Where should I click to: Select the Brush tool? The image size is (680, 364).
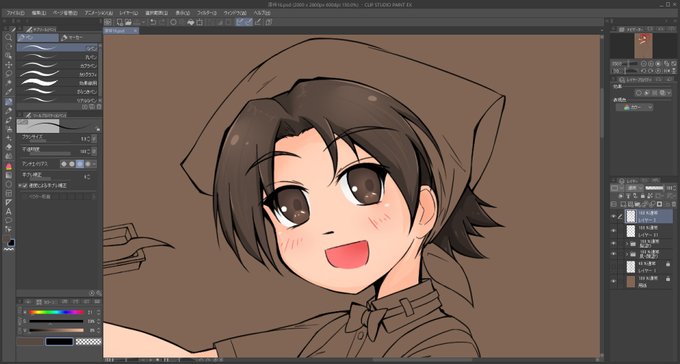(8, 120)
